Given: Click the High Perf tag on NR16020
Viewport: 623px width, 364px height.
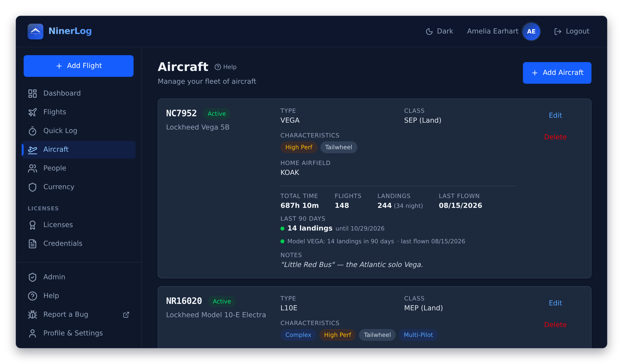Looking at the screenshot, I should 337,335.
